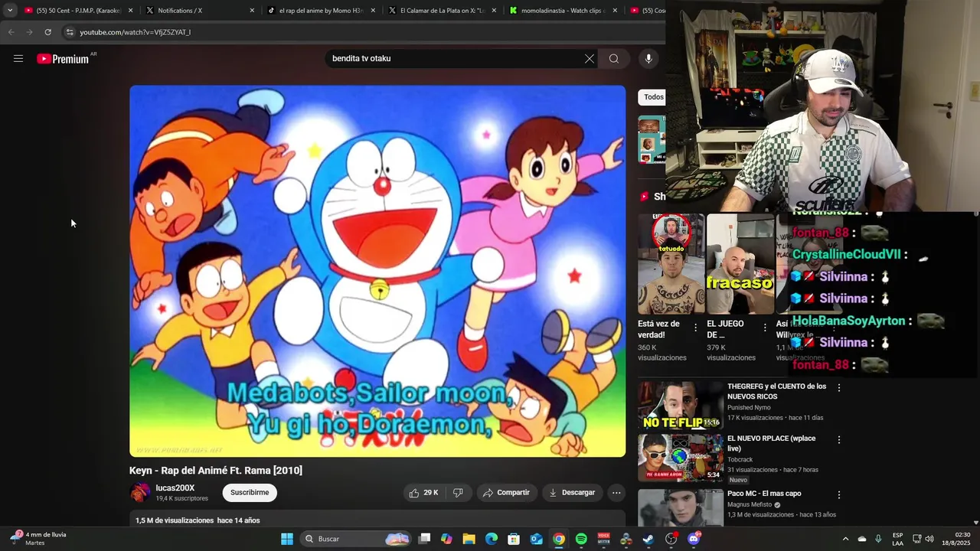Open options for THEGREFG video suggestion
This screenshot has width=980, height=551.
[x=839, y=388]
